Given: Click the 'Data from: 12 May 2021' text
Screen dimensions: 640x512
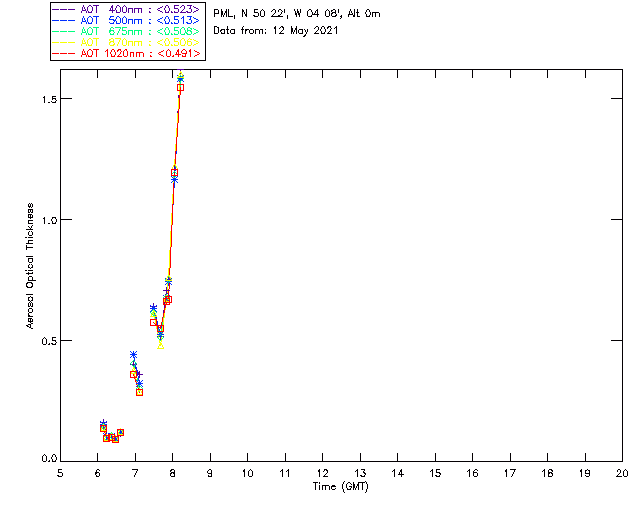Looking at the screenshot, I should tap(276, 31).
